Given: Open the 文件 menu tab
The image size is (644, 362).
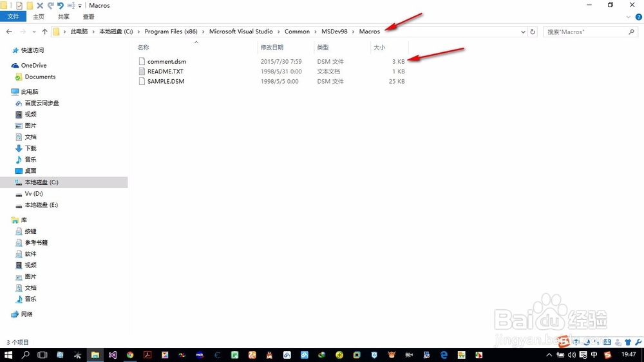Looking at the screenshot, I should pos(13,17).
